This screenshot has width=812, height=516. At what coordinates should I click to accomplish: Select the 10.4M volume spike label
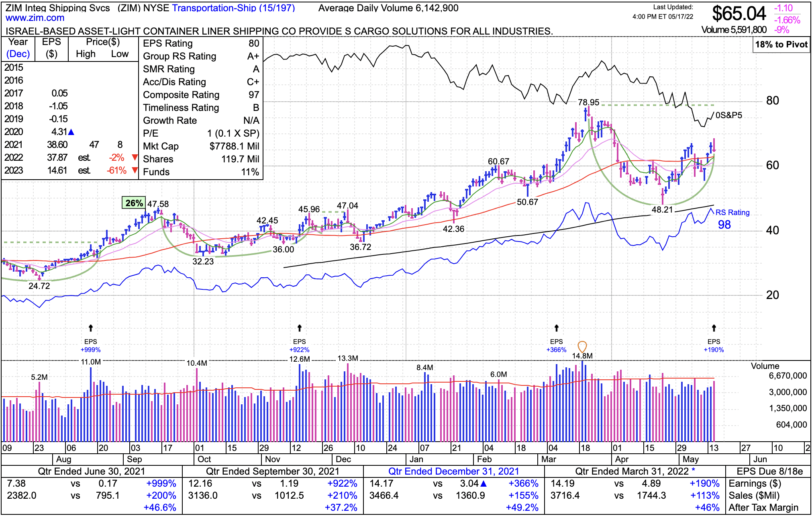tap(197, 363)
